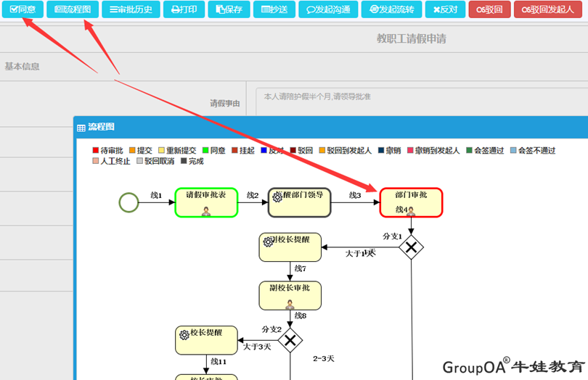Click the 线8 connector label
Screen dimensions: 588x380
(x=301, y=315)
